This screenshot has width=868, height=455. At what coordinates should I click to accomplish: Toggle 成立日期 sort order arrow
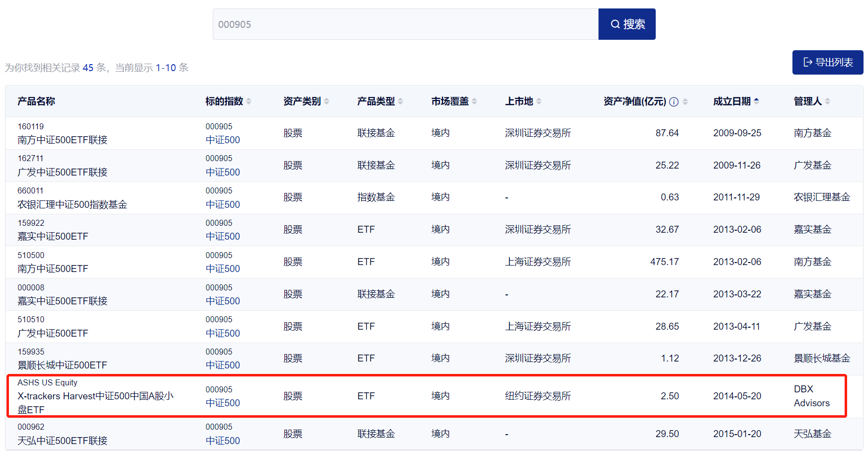[756, 101]
